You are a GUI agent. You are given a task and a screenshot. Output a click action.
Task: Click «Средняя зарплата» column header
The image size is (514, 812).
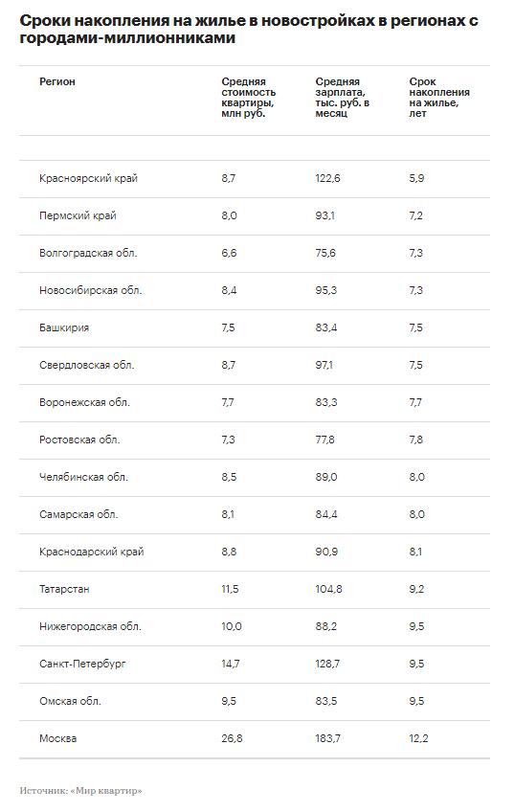coord(342,98)
